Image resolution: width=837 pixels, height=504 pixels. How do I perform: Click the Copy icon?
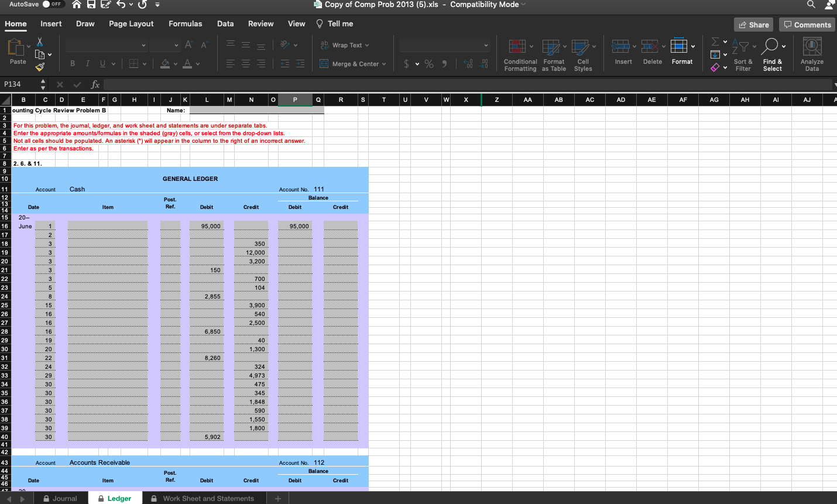click(x=40, y=54)
